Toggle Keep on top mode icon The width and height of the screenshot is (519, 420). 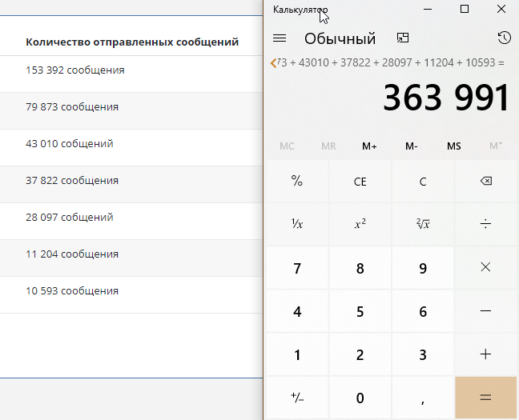pyautogui.click(x=403, y=38)
